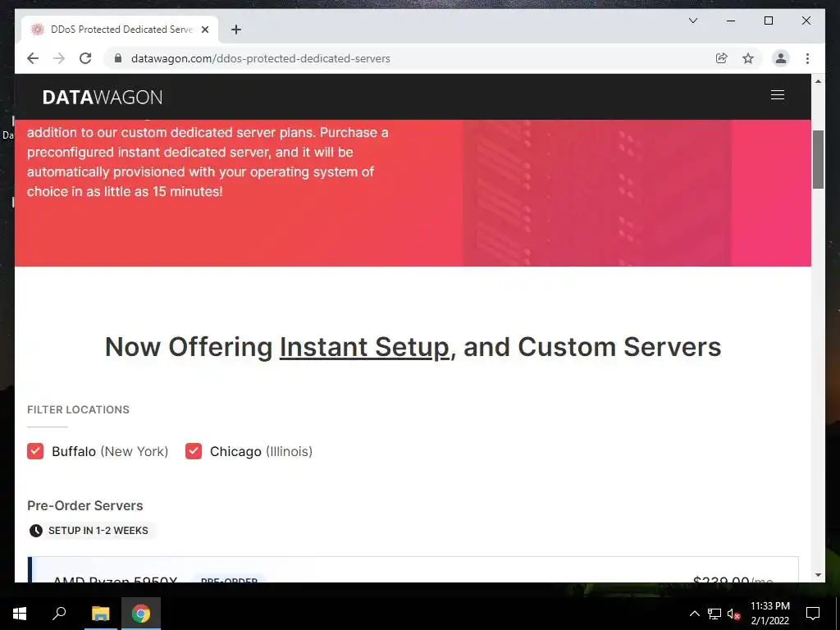This screenshot has width=840, height=630.
Task: Uncheck the Chicago (Illinois) location filter
Action: pyautogui.click(x=194, y=451)
